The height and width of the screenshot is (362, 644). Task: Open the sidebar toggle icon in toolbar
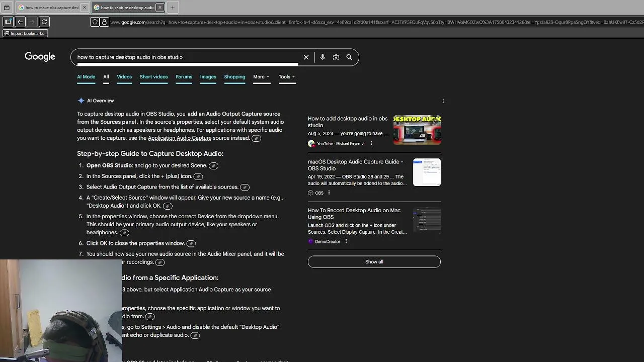pyautogui.click(x=8, y=22)
